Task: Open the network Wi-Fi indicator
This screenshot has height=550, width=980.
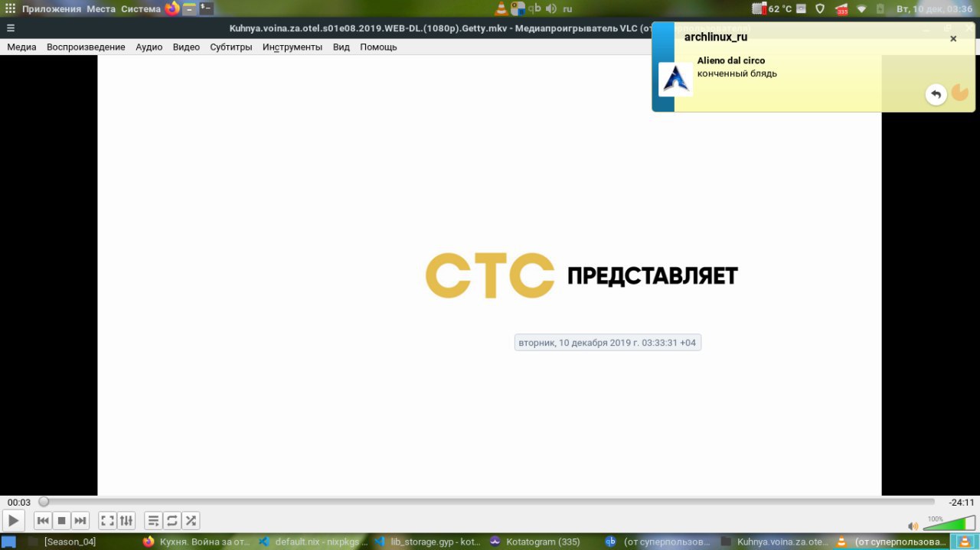Action: click(861, 8)
